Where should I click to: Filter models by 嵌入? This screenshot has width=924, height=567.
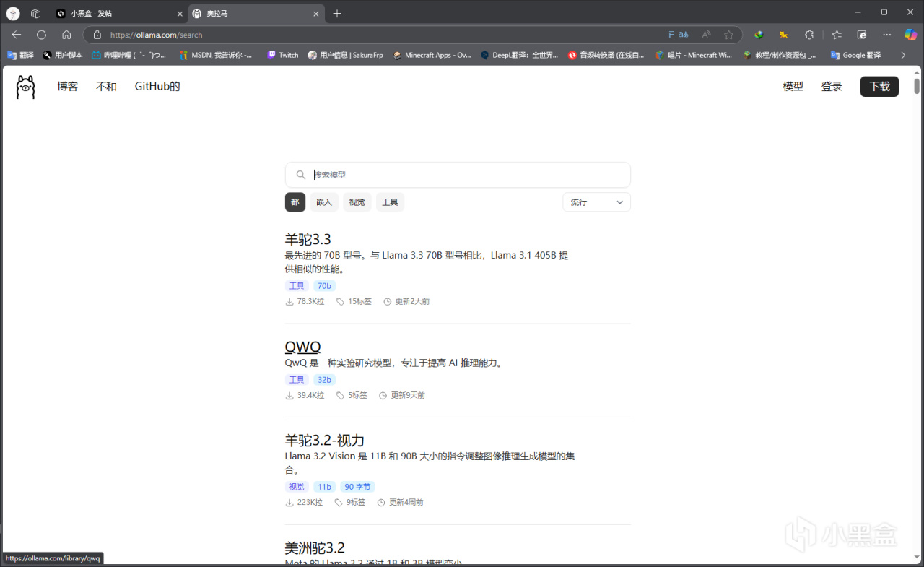click(324, 202)
